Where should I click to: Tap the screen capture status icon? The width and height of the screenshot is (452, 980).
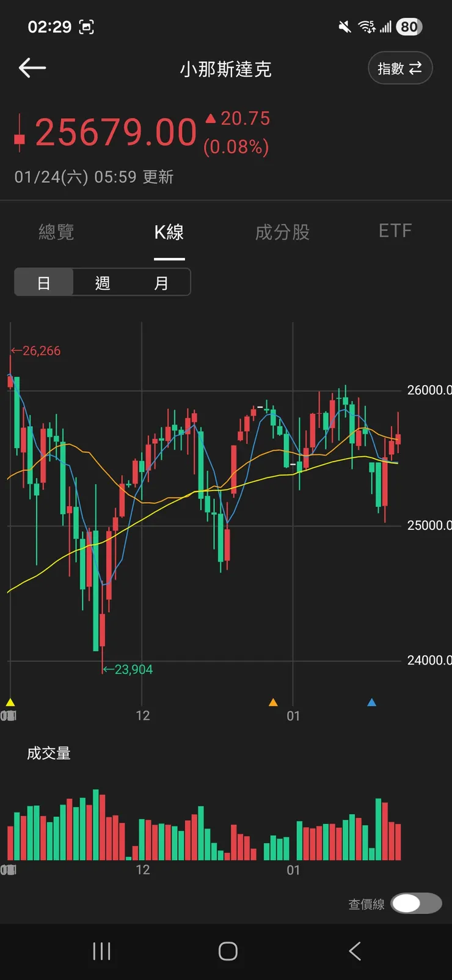coord(87,27)
